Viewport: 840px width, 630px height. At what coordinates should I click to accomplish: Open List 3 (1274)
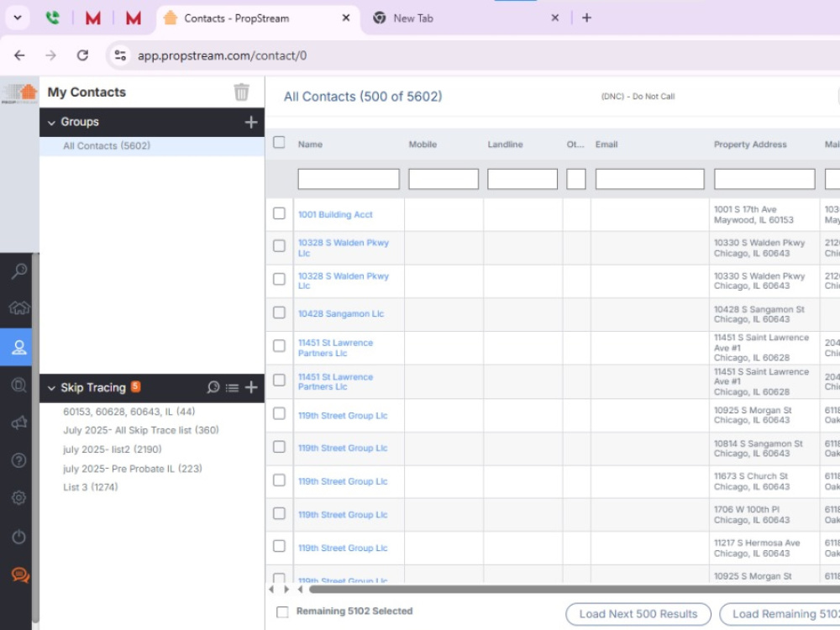pos(91,487)
